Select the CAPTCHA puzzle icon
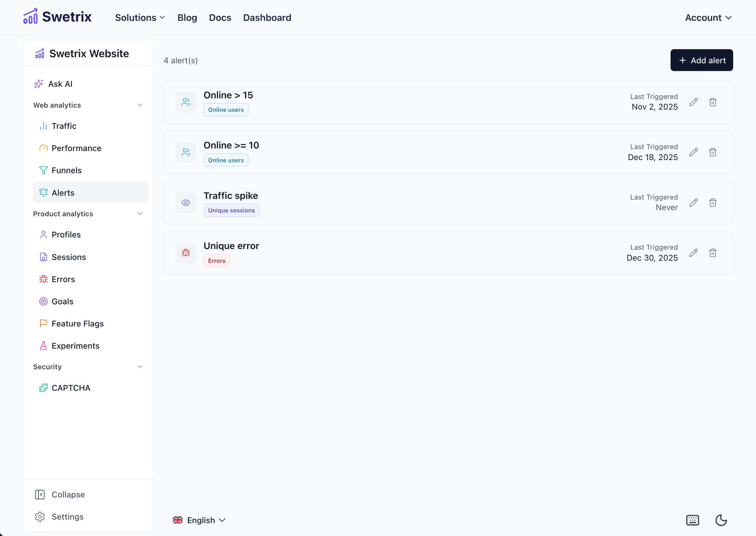This screenshot has width=756, height=536. (43, 388)
